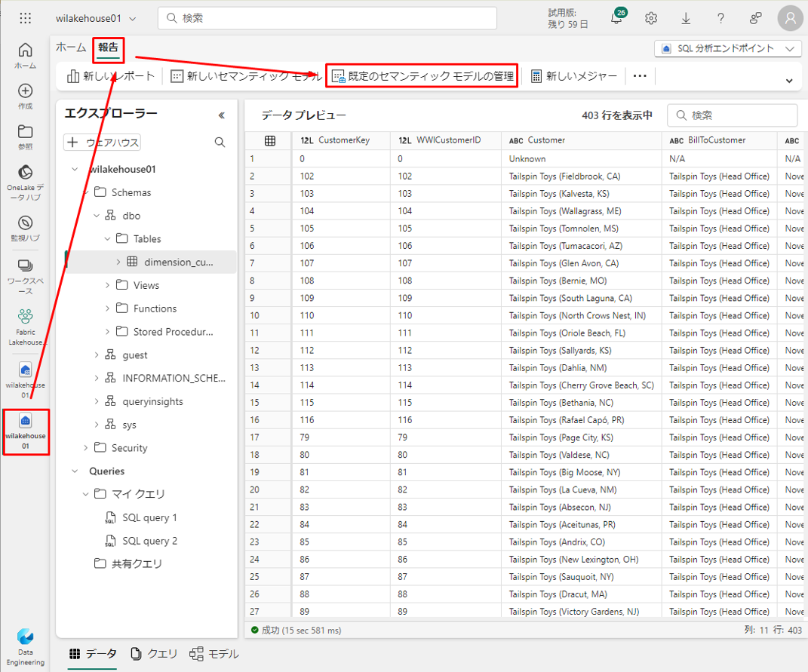Open the user account avatar

(x=790, y=18)
